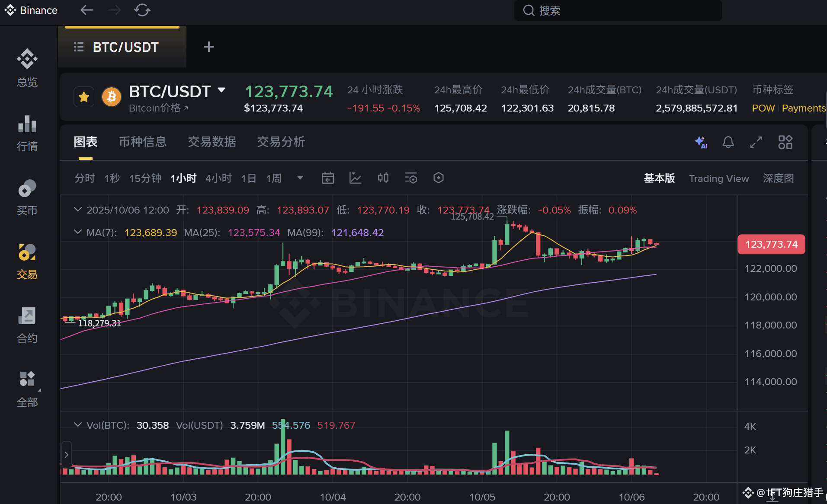
Task: Open the chart display settings list icon
Action: (x=411, y=178)
